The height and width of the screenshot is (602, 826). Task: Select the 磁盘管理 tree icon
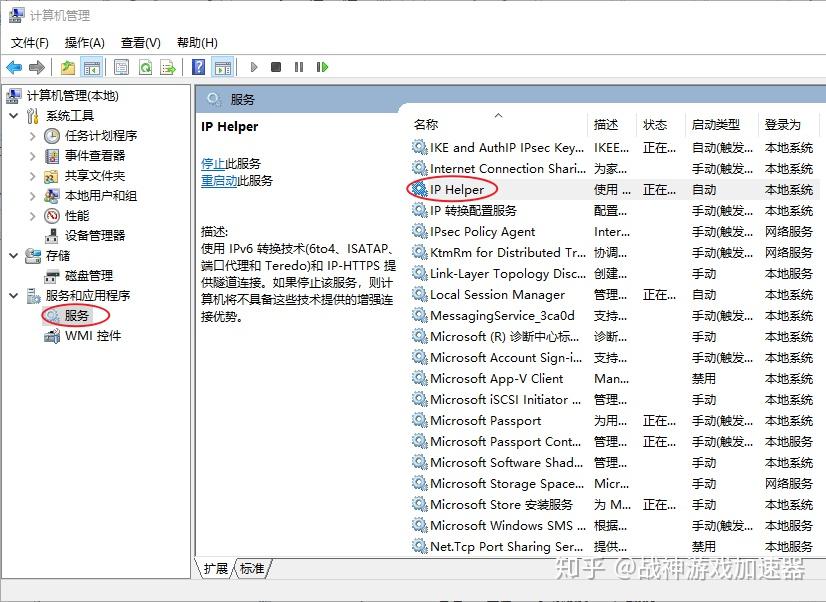point(51,276)
